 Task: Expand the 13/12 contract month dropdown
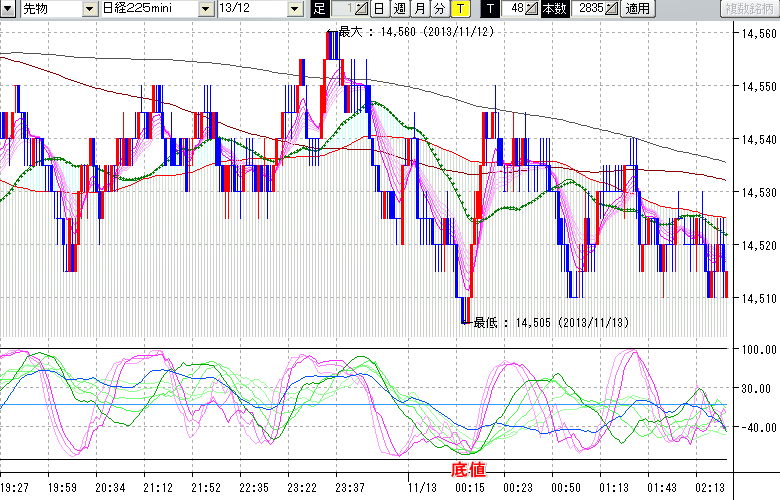click(x=294, y=9)
